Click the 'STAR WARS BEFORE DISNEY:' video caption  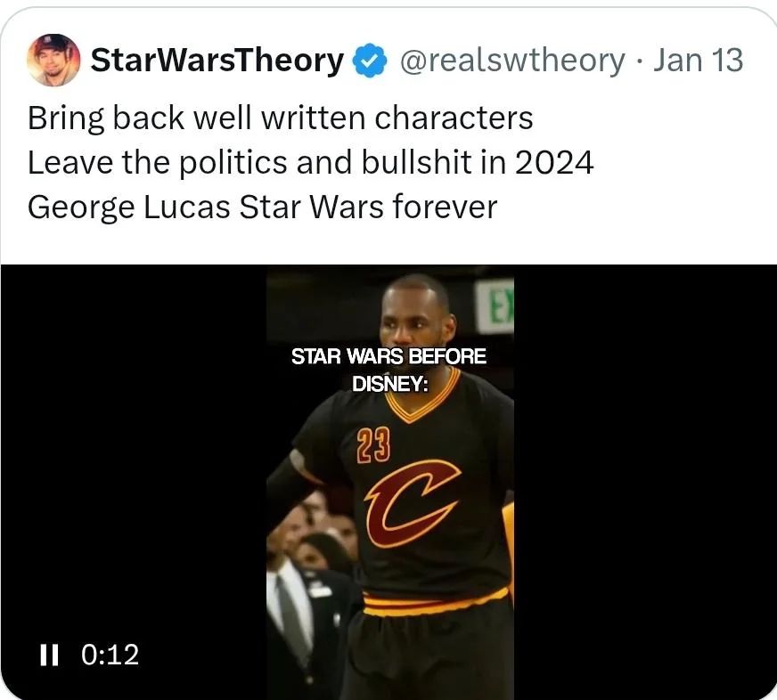pyautogui.click(x=389, y=370)
